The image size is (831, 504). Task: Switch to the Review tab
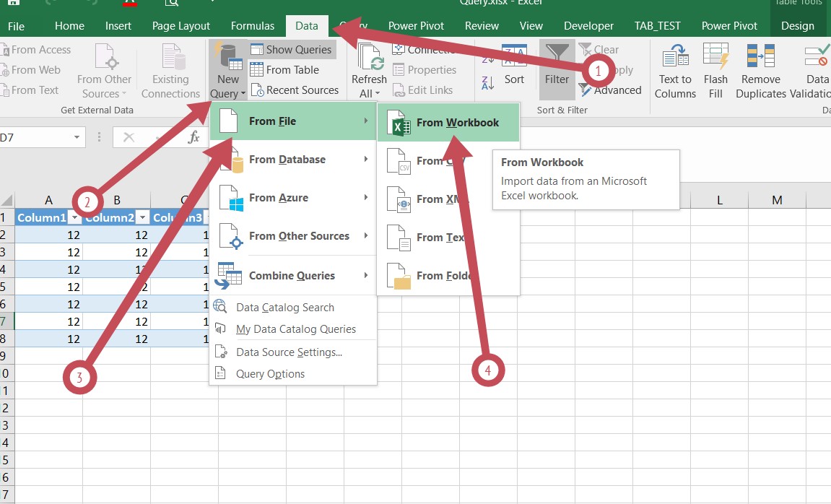pos(482,26)
